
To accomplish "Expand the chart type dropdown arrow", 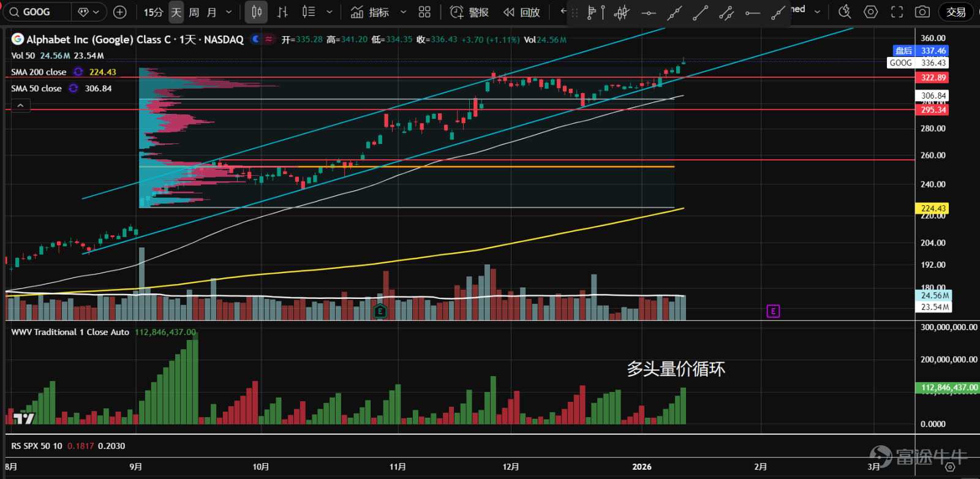I will (330, 12).
